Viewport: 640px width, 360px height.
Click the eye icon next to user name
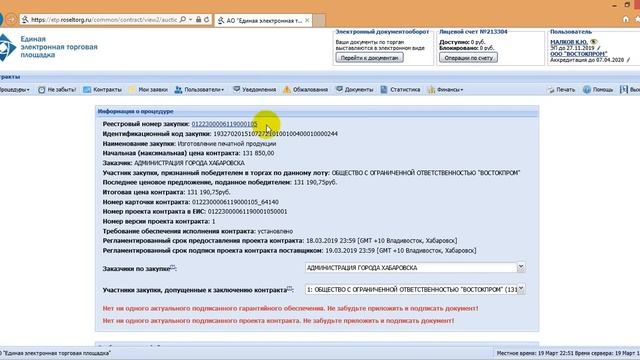click(x=594, y=42)
